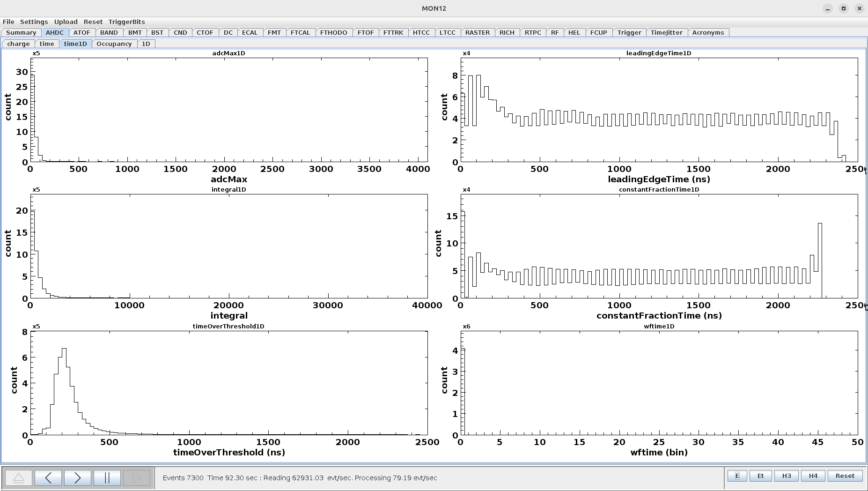Screen dimensions: 868x491
Task: Open the Reset menu
Action: pos(93,22)
